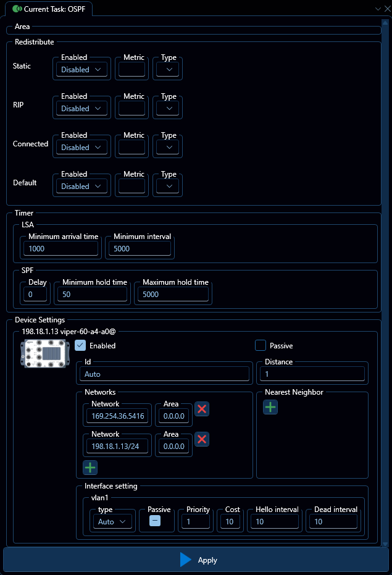Open vlan1 type Auto dropdown
This screenshot has height=575, width=392.
click(x=112, y=521)
